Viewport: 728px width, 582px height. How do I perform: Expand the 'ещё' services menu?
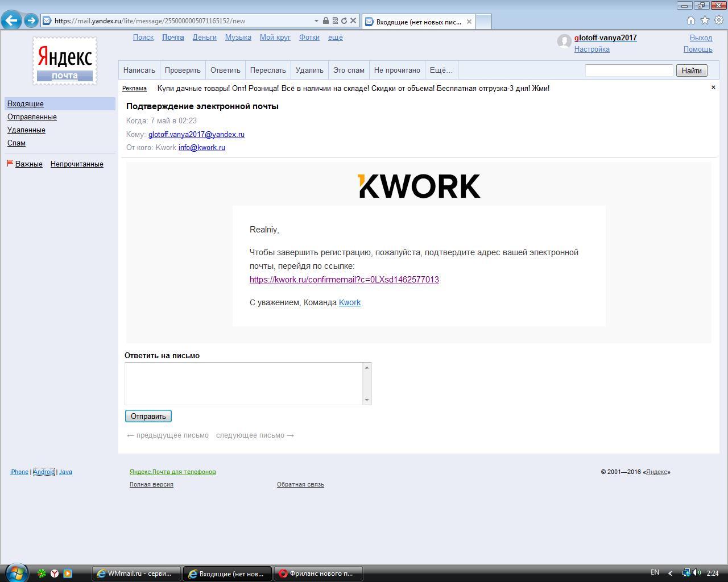click(336, 37)
